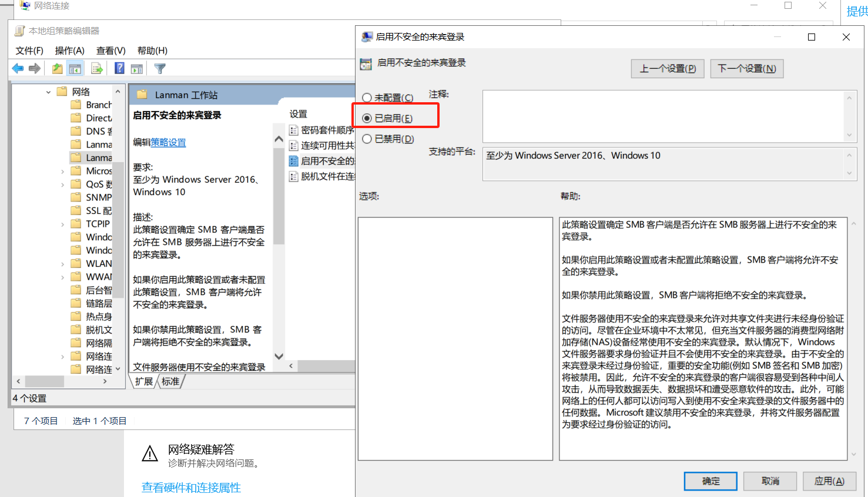
Task: Click the Up One Level folder icon
Action: (57, 69)
